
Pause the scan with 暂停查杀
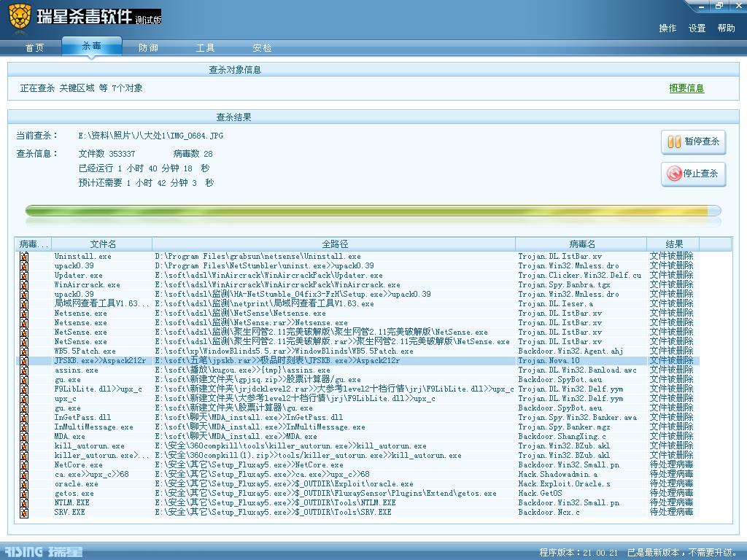pos(693,141)
